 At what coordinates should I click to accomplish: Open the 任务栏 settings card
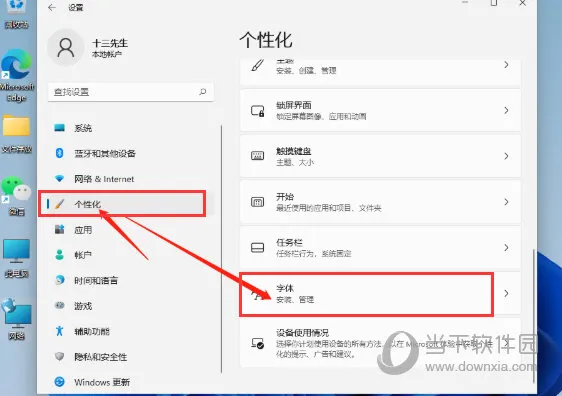click(x=380, y=247)
